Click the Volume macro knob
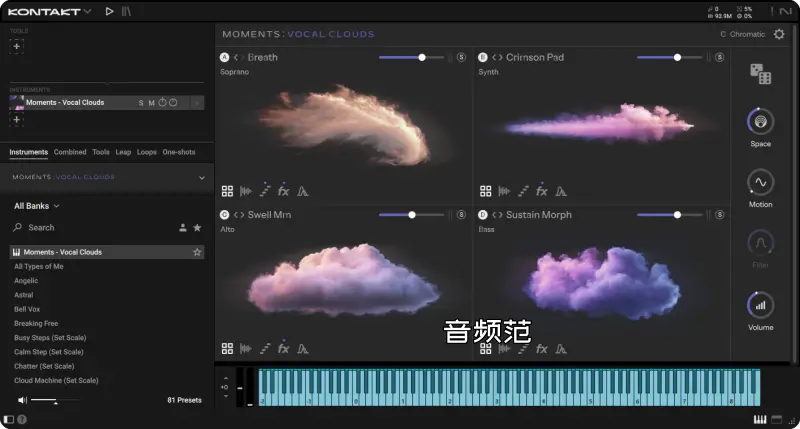Image resolution: width=800 pixels, height=429 pixels. point(760,305)
